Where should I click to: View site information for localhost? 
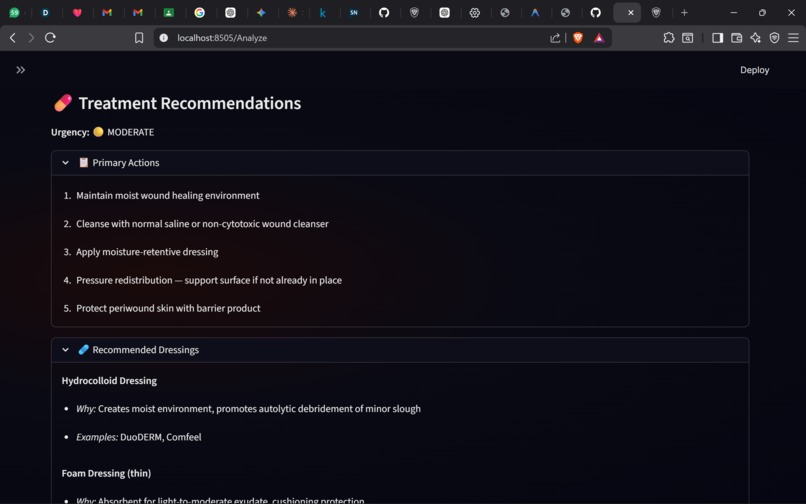point(163,38)
